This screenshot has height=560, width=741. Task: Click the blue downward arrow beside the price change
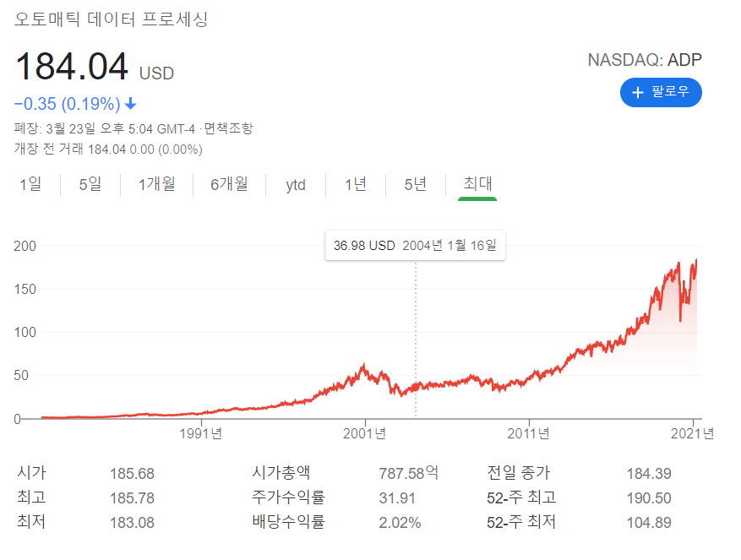[133, 103]
